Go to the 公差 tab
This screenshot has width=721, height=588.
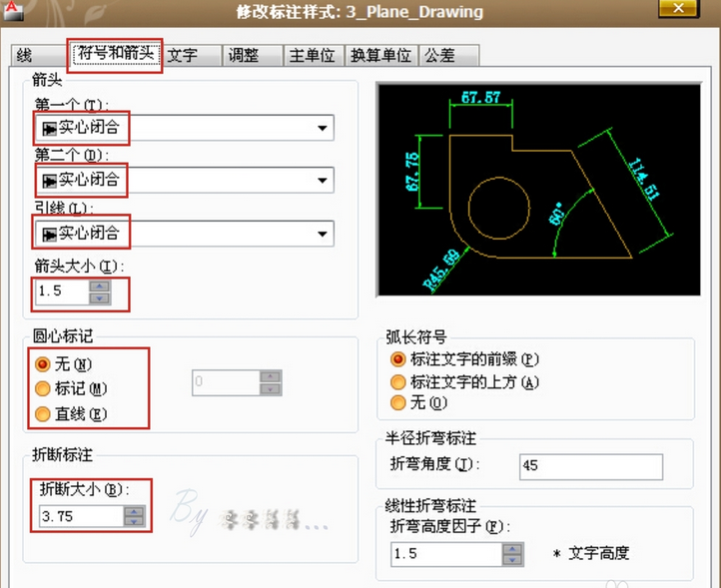tap(440, 55)
